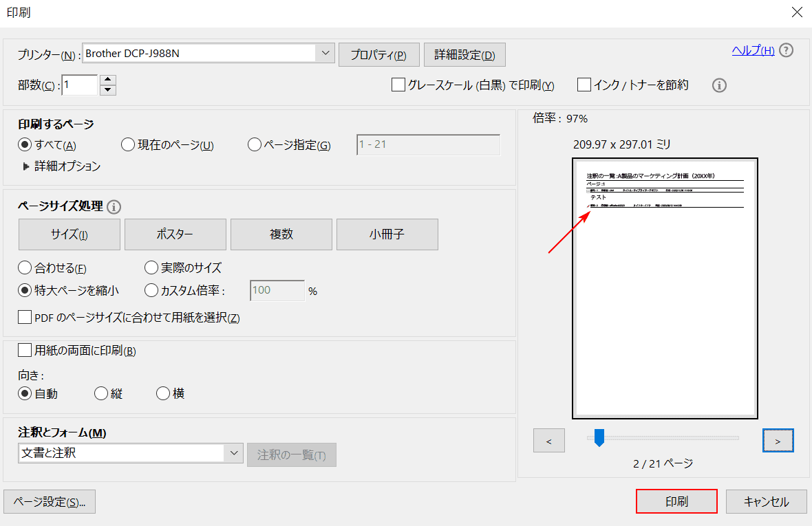Click the custom scale percentage field
The width and height of the screenshot is (812, 526).
pos(277,291)
